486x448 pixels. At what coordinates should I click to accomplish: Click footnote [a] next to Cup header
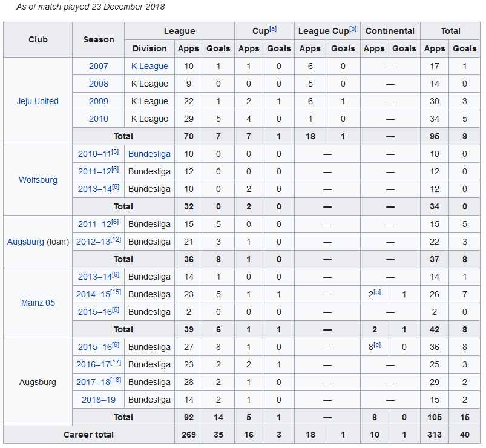tap(273, 28)
